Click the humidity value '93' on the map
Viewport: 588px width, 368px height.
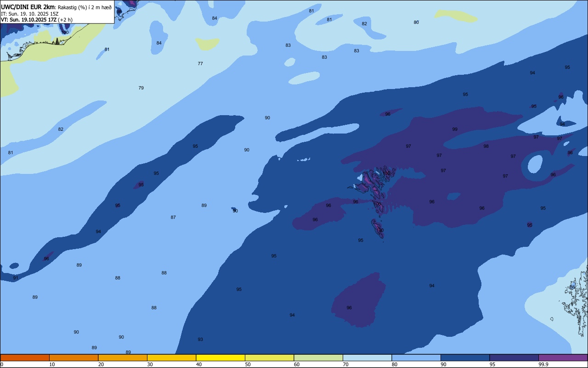point(200,340)
